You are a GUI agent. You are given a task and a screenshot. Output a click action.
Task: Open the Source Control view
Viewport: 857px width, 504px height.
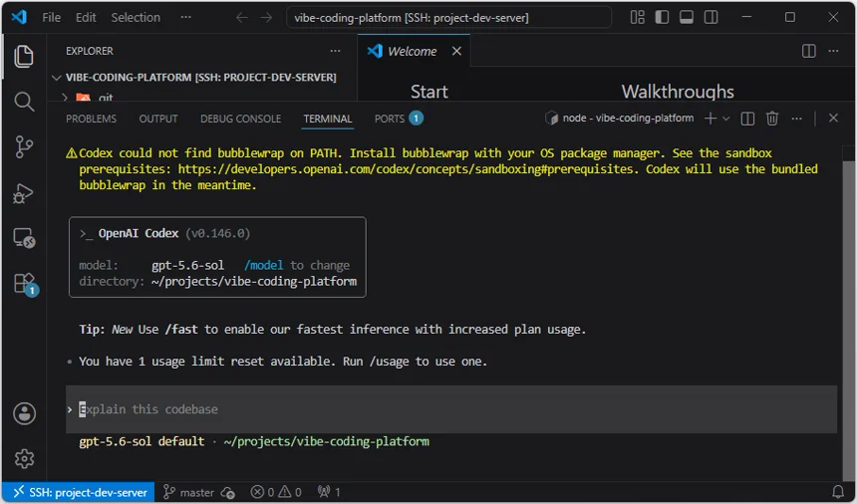tap(24, 146)
